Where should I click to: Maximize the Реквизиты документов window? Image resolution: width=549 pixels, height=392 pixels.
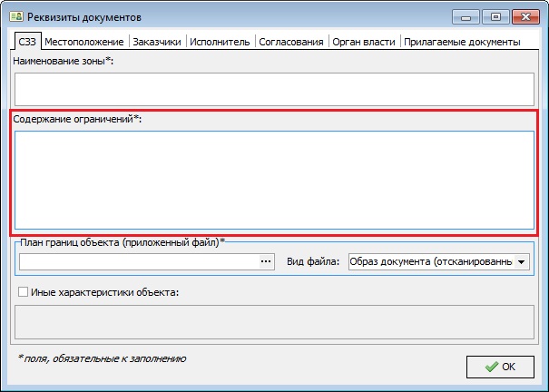coord(495,15)
